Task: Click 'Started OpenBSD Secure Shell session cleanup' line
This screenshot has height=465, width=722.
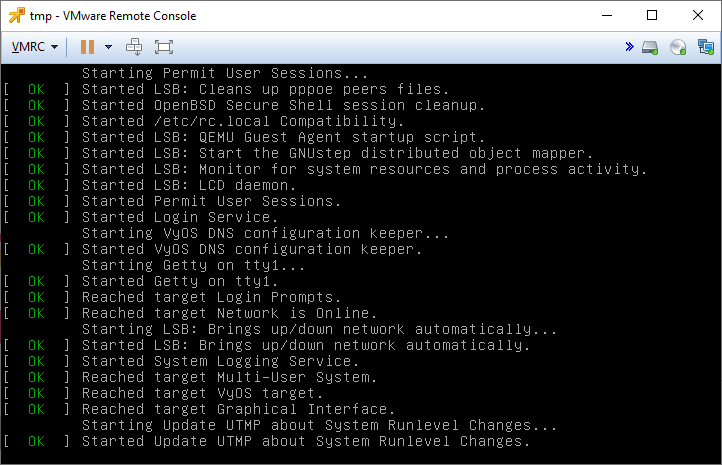Action: pos(284,105)
